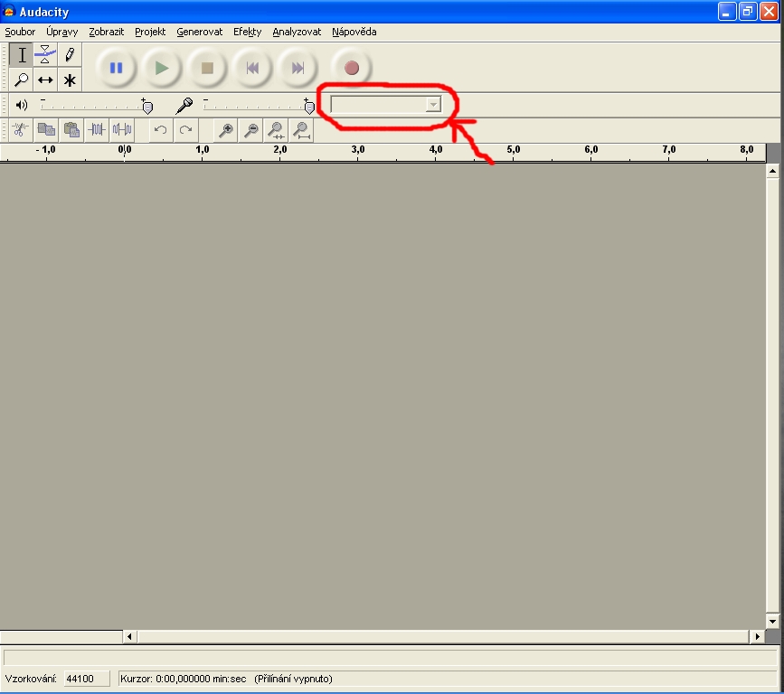Open the Nápověda menu
Image resolution: width=784 pixels, height=694 pixels.
(x=354, y=32)
